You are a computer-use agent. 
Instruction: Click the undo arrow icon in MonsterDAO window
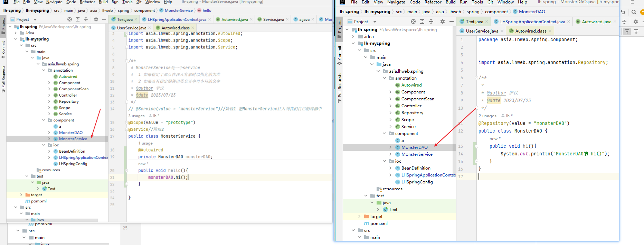coord(623,12)
